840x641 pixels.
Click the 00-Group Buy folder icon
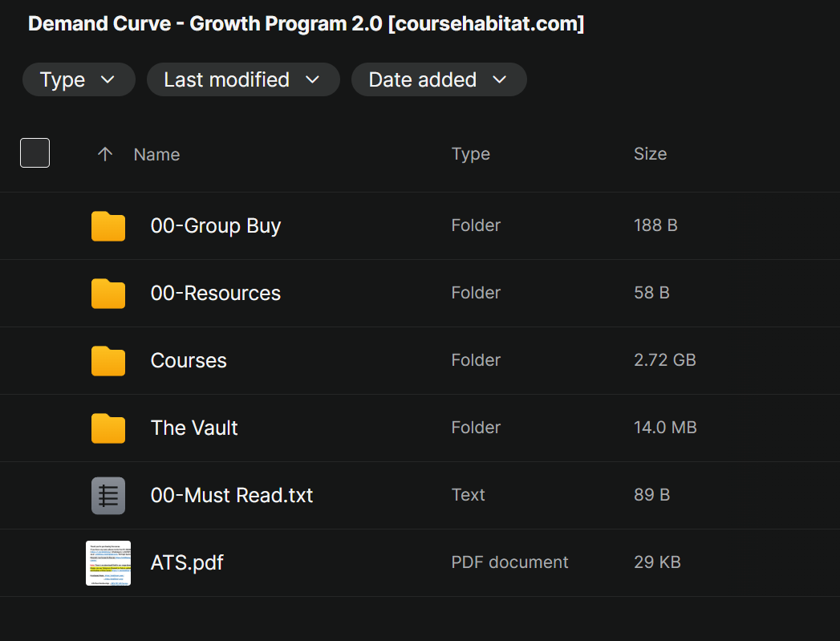tap(108, 226)
